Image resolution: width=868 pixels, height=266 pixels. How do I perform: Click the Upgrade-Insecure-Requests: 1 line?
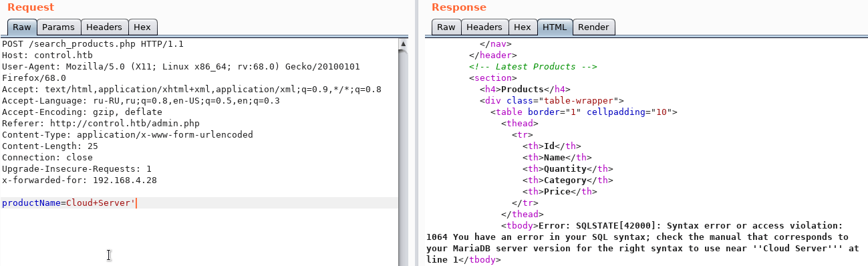tap(77, 169)
